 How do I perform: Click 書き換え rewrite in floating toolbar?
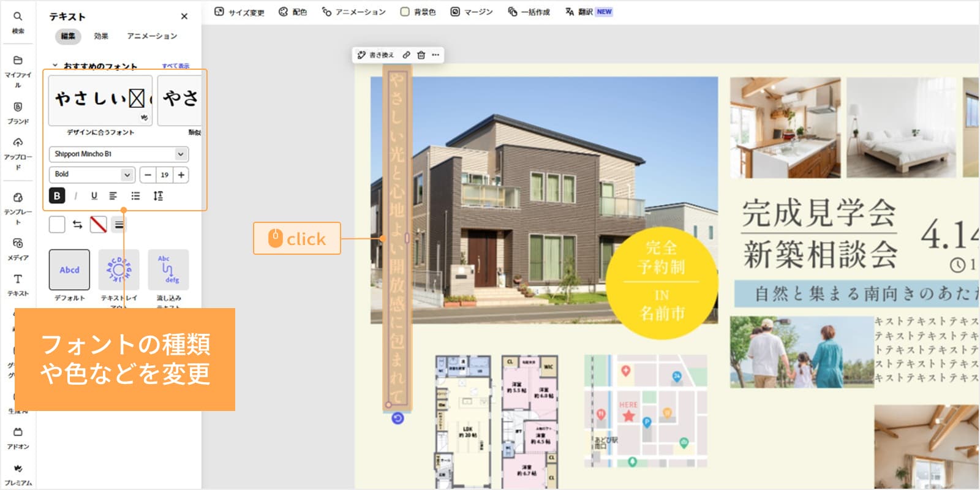click(376, 55)
